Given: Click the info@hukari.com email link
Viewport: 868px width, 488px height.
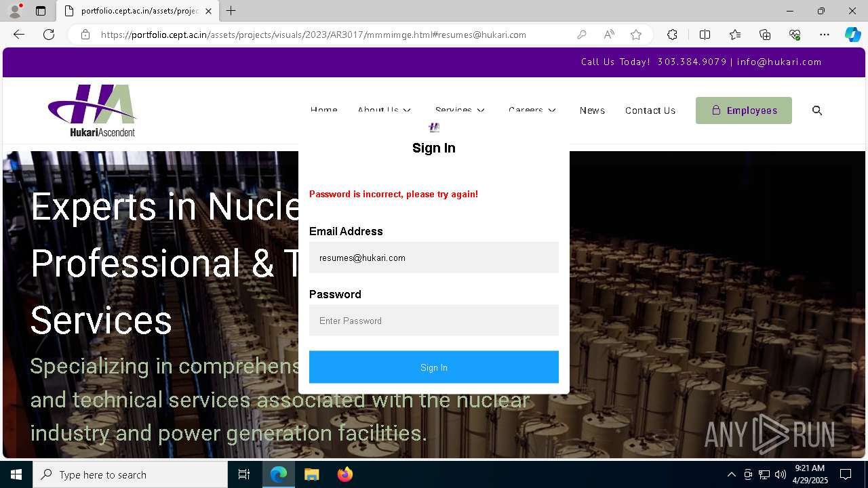Looking at the screenshot, I should (779, 62).
